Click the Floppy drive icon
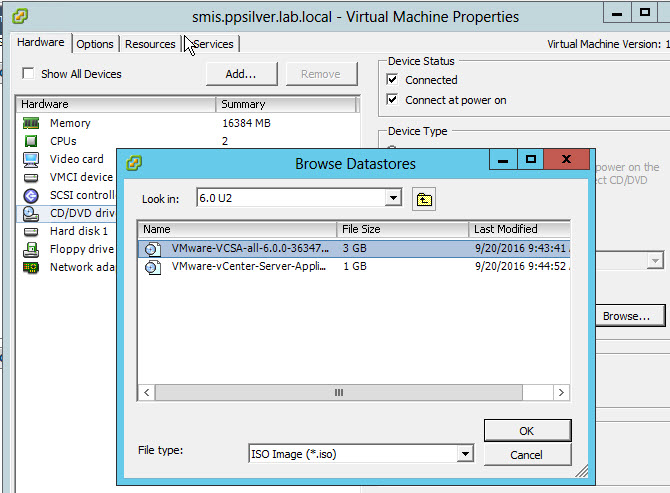 tap(31, 249)
